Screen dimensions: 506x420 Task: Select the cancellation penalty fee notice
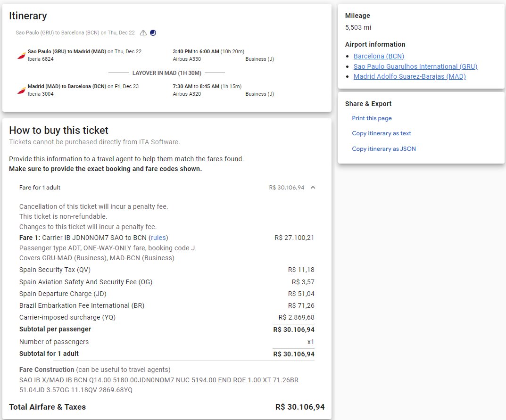click(x=93, y=206)
